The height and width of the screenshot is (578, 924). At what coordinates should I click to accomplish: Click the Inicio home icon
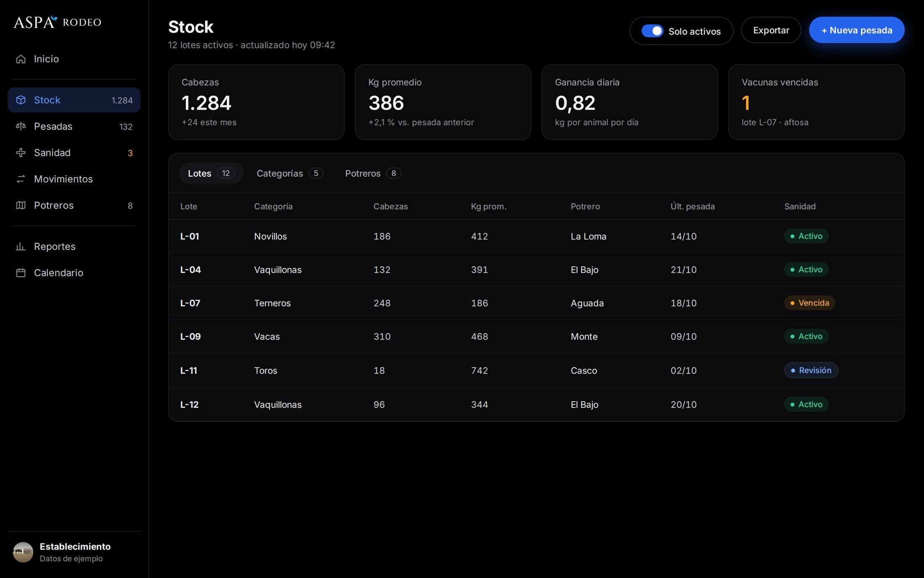(21, 59)
